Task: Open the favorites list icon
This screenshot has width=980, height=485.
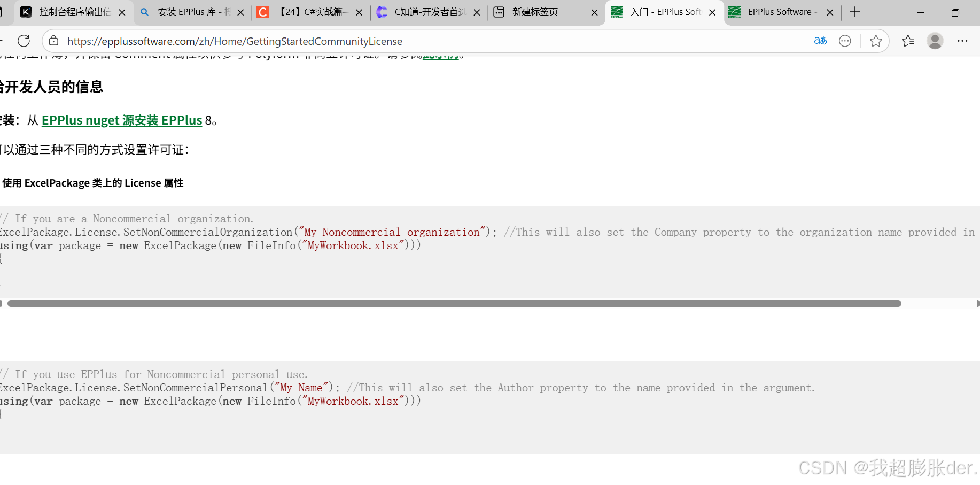Action: [908, 41]
